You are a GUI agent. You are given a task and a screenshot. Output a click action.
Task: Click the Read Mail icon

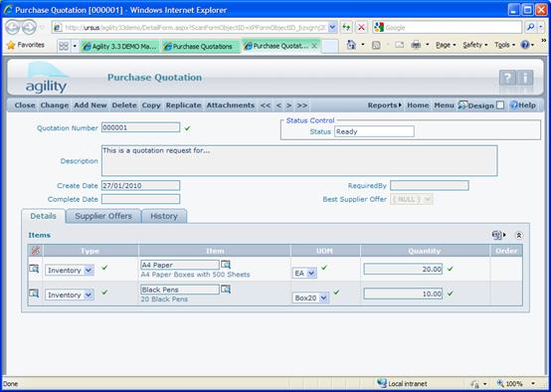click(399, 45)
